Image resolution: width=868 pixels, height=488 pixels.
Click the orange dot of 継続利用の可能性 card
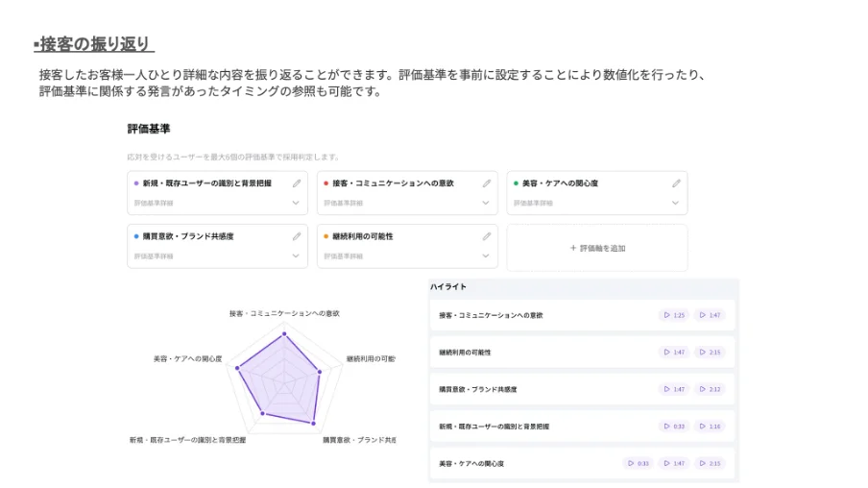tap(326, 236)
